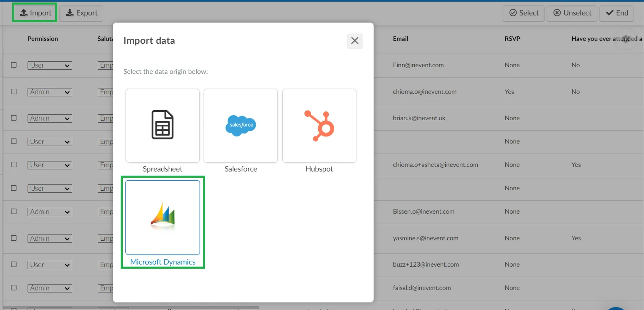
Task: Tick the chioma.o+asheta@inevent.com row checkbox
Action: coord(14,165)
